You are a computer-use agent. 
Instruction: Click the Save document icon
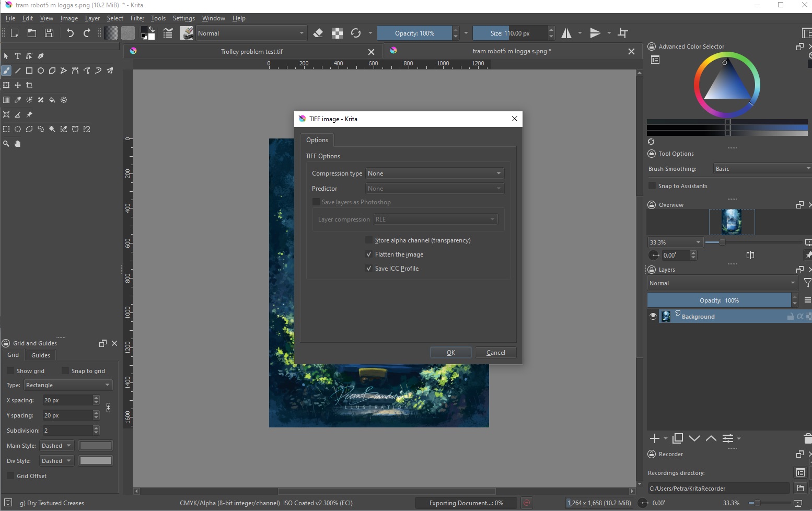pyautogui.click(x=49, y=33)
